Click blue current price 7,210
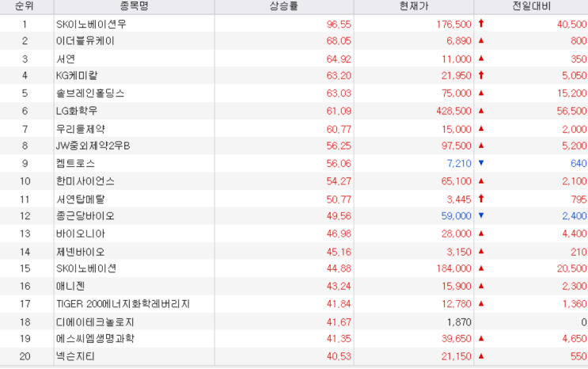 [459, 163]
